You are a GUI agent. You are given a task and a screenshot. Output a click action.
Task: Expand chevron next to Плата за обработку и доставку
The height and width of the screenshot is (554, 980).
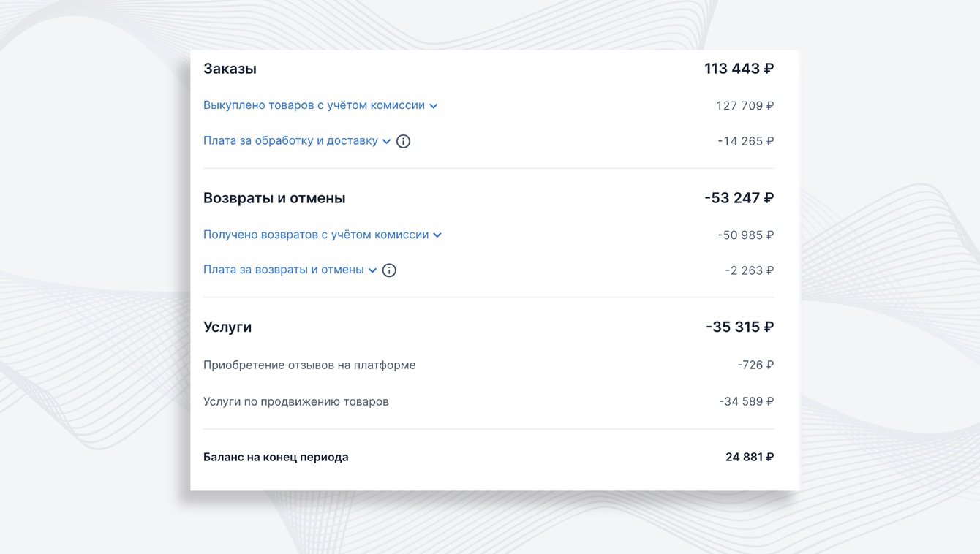pyautogui.click(x=387, y=142)
